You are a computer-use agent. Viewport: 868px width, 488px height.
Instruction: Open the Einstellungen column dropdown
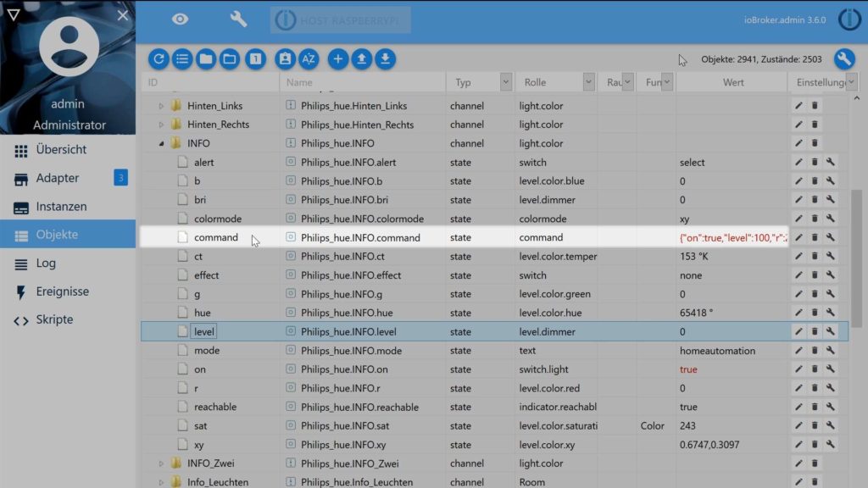coord(851,82)
